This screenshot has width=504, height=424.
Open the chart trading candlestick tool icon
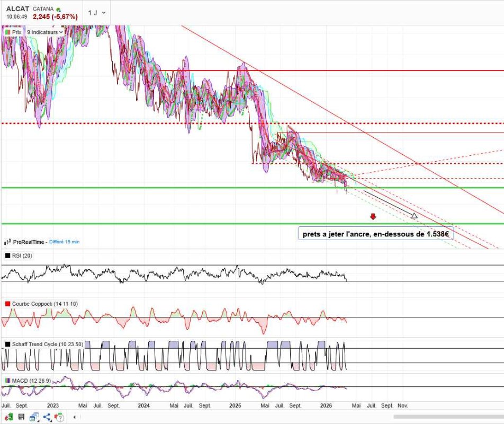(x=8, y=417)
